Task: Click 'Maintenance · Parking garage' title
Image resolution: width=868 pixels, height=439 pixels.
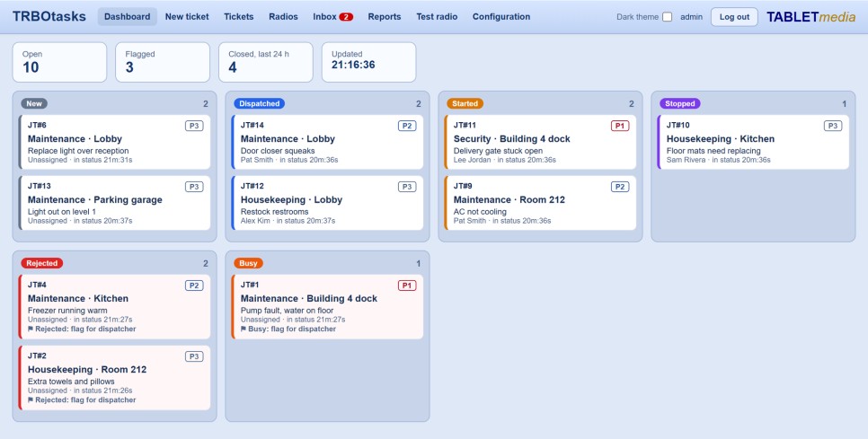Action: click(x=95, y=199)
